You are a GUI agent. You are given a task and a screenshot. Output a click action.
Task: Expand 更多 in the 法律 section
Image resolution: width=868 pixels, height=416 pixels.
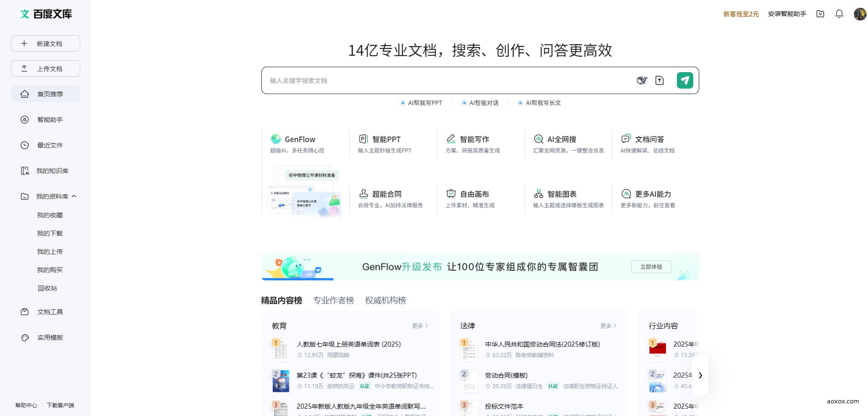608,326
